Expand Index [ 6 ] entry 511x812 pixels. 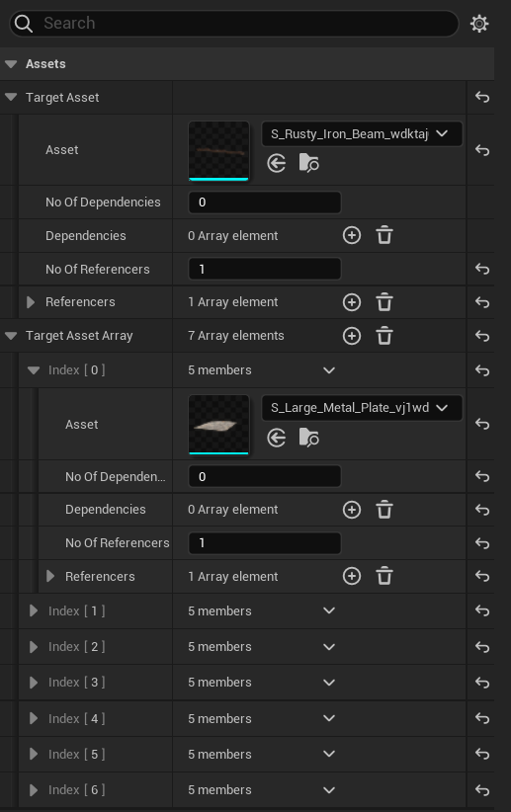[34, 789]
